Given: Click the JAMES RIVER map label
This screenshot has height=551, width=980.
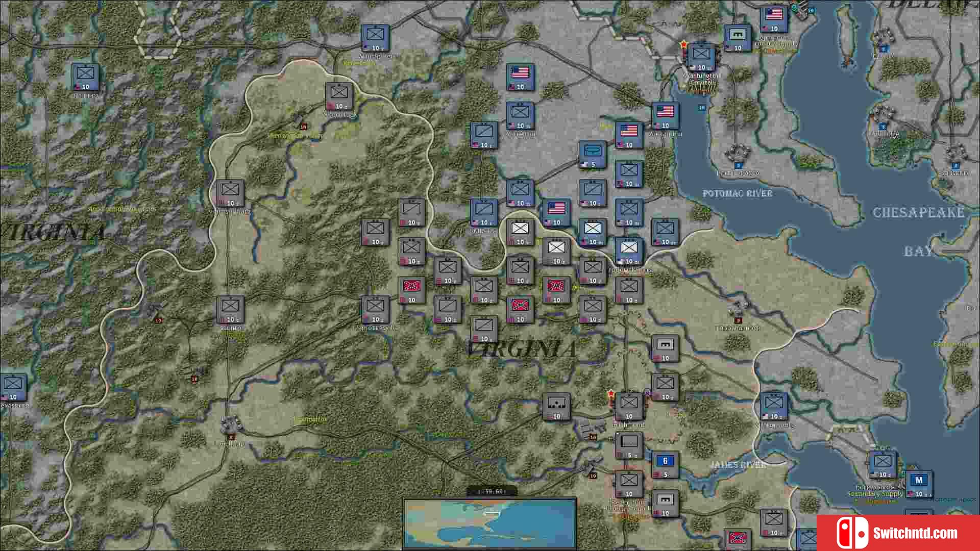Looking at the screenshot, I should (x=738, y=464).
